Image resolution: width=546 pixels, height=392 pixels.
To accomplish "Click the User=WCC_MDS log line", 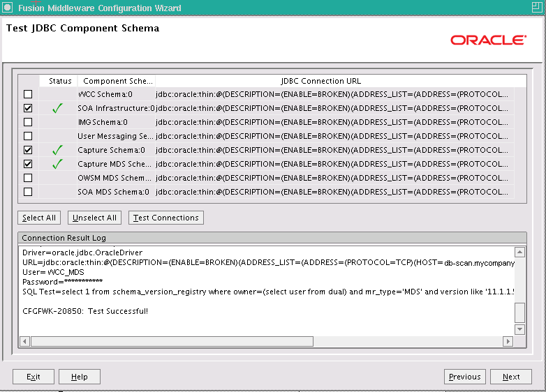I will click(53, 272).
